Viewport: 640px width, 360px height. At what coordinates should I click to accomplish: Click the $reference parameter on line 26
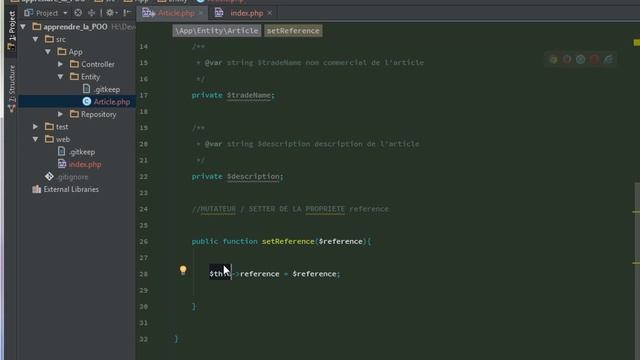pyautogui.click(x=340, y=241)
